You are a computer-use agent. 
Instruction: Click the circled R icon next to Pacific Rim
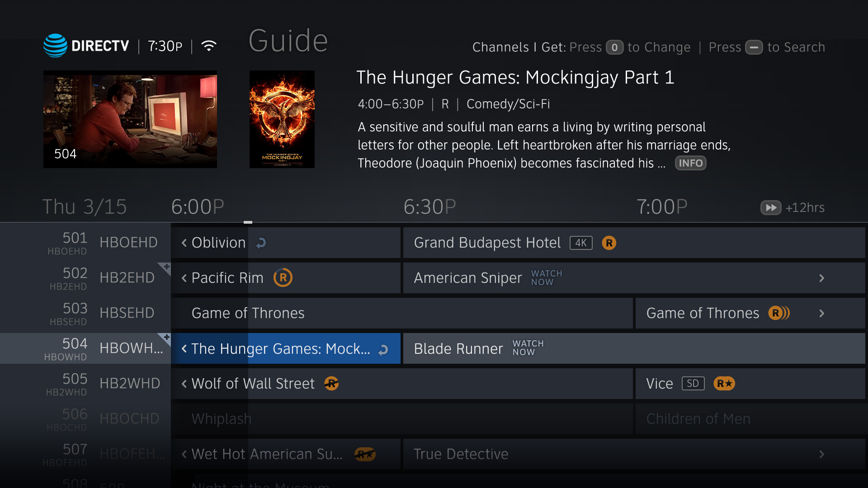click(x=283, y=278)
